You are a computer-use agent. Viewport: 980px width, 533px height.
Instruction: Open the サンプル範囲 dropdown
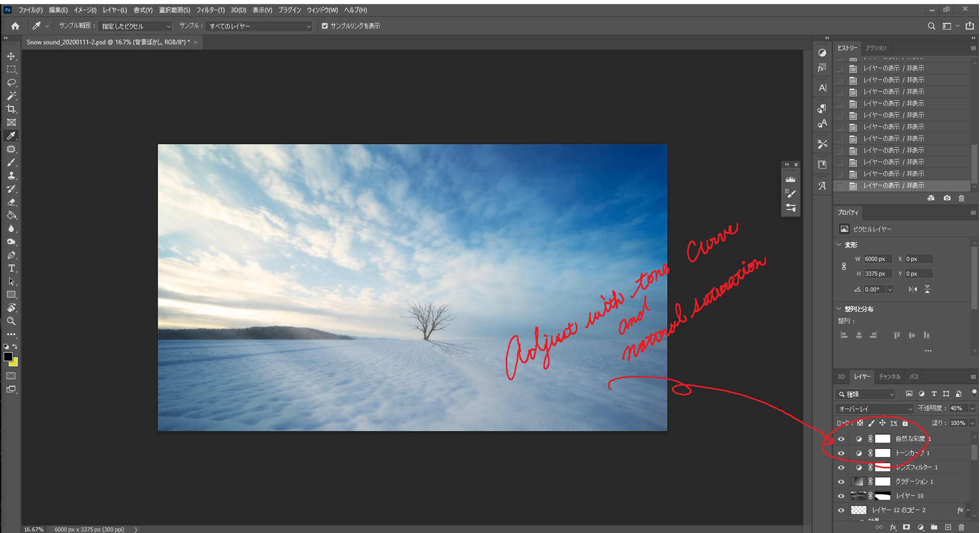click(135, 26)
